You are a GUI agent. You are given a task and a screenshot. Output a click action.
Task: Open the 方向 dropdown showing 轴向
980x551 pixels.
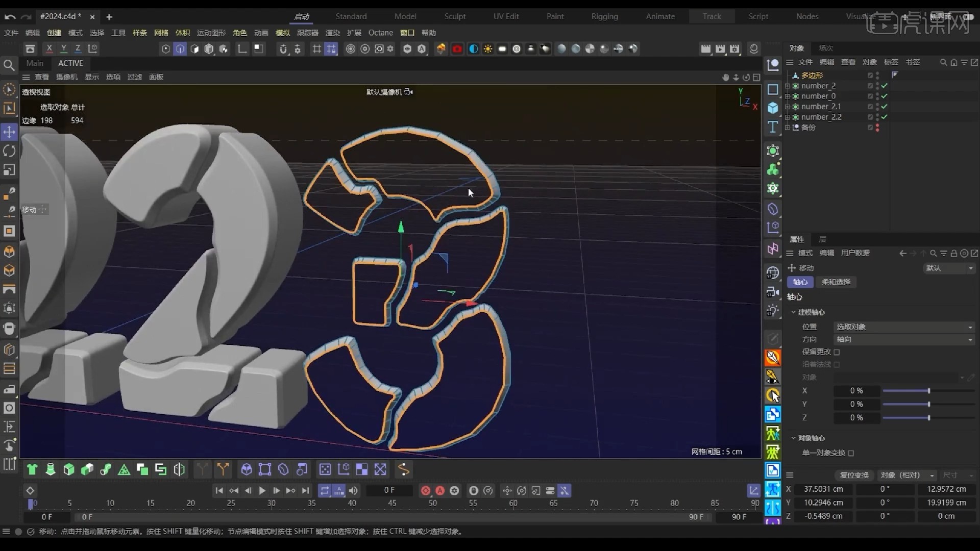(904, 339)
